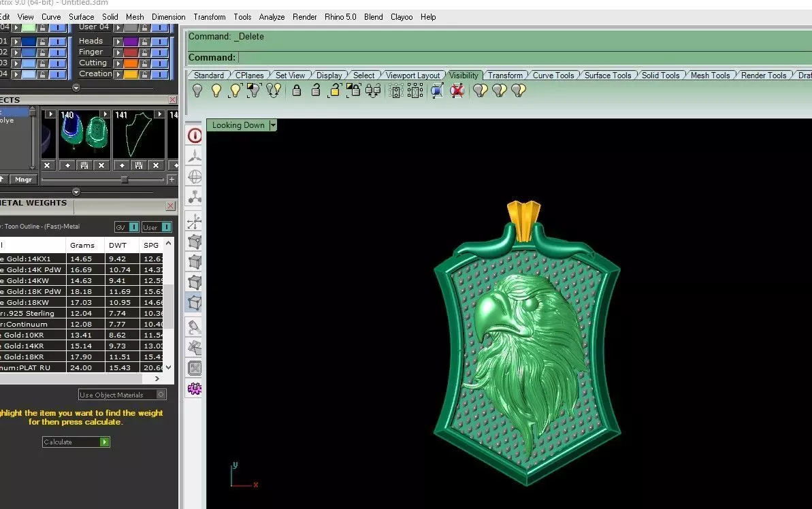Switch to the Mesh Tools tab
The height and width of the screenshot is (509, 812).
pyautogui.click(x=710, y=75)
